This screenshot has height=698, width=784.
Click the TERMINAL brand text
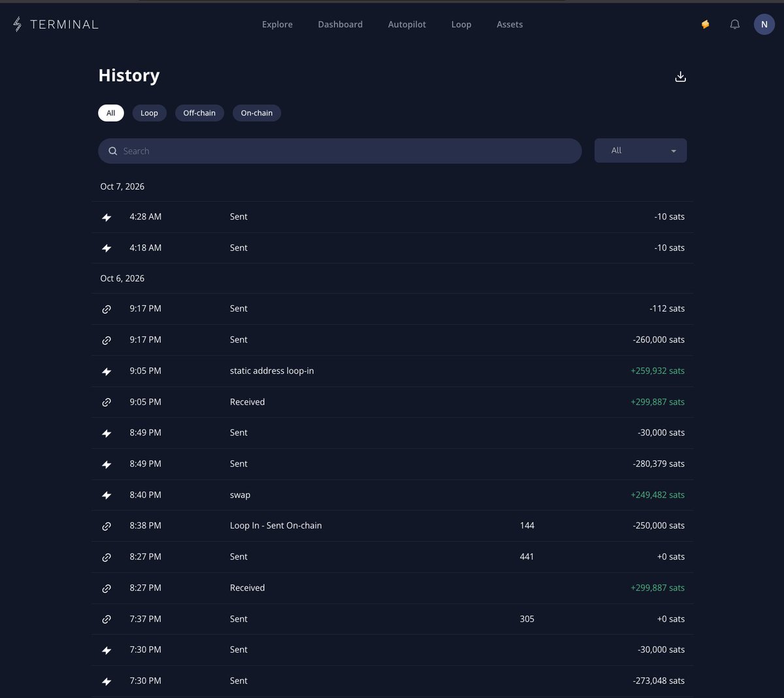click(x=64, y=24)
